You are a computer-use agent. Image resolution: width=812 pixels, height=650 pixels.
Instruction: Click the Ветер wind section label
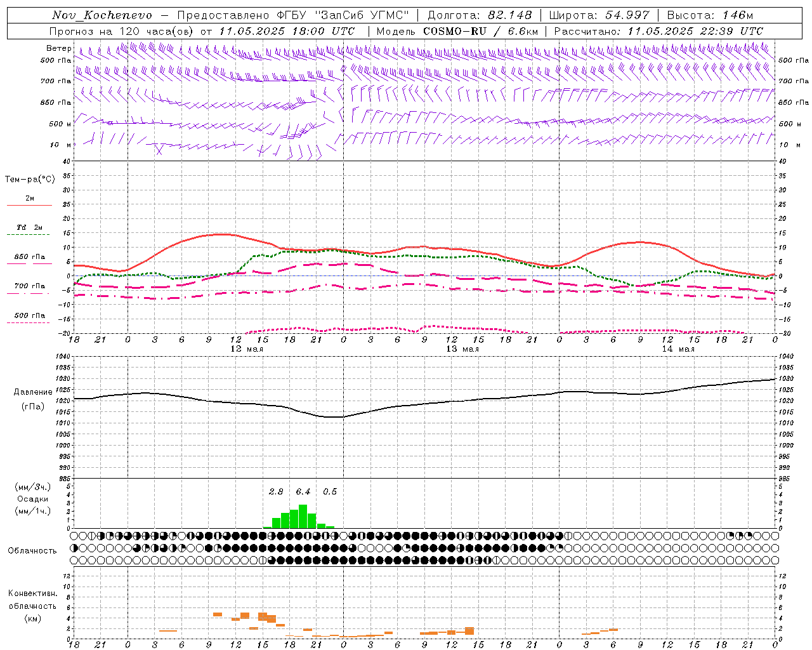pyautogui.click(x=59, y=48)
